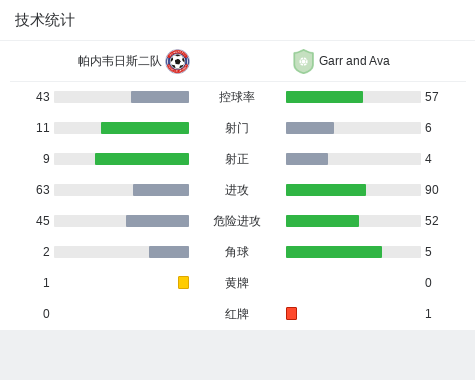Open the Garr and Ava team name link
Image resolution: width=475 pixels, height=380 pixels.
coord(354,61)
